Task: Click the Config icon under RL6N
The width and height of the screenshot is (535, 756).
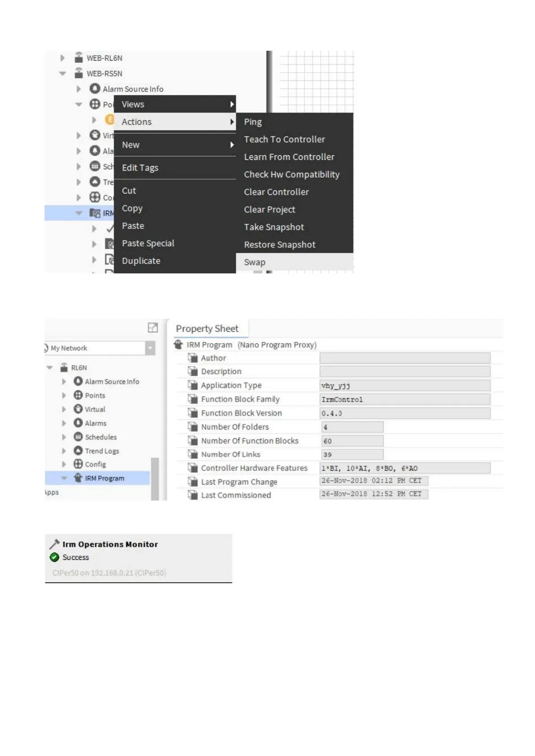Action: click(x=78, y=464)
